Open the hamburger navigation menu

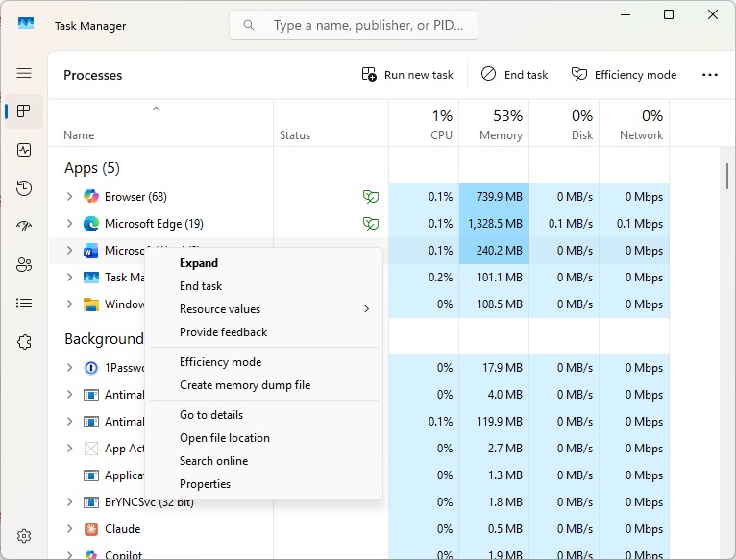tap(24, 73)
